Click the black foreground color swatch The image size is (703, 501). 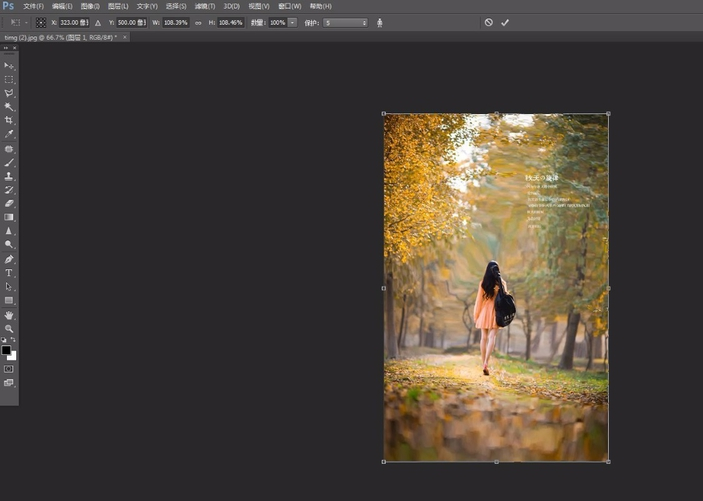(x=6, y=350)
